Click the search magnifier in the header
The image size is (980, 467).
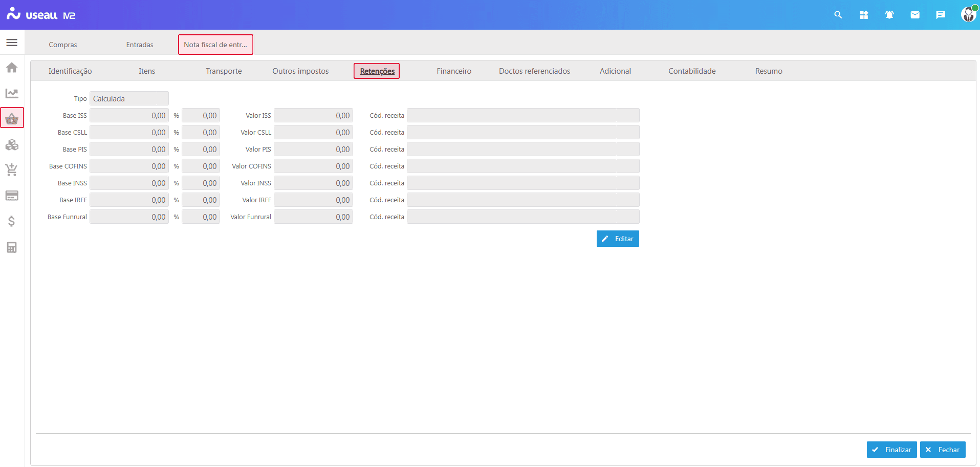click(x=838, y=15)
